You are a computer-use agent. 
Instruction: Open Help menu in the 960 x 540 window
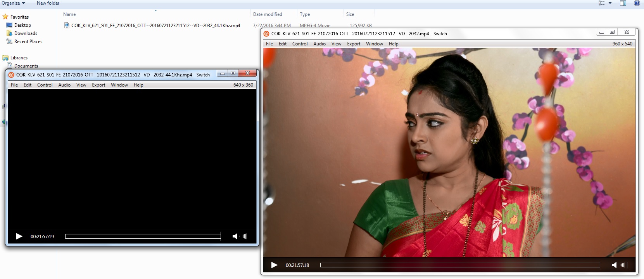click(394, 44)
